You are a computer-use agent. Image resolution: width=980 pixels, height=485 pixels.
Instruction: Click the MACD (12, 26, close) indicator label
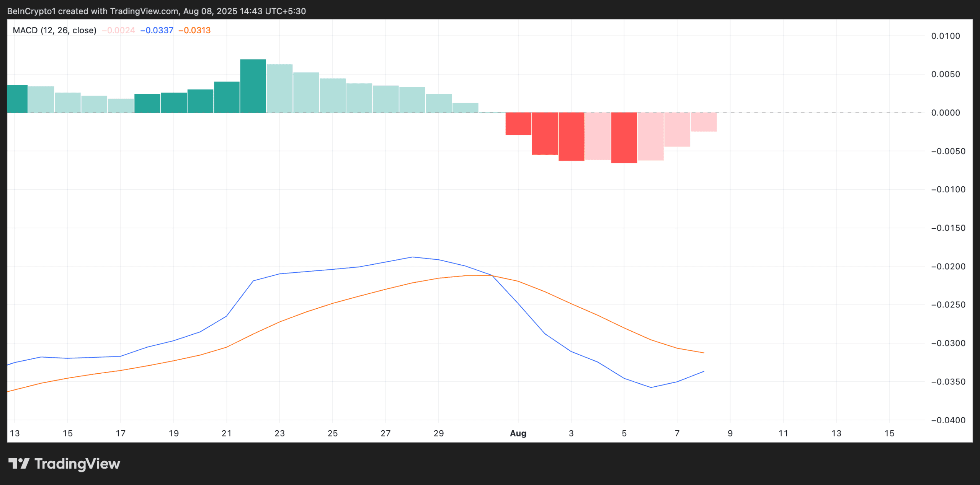(54, 30)
